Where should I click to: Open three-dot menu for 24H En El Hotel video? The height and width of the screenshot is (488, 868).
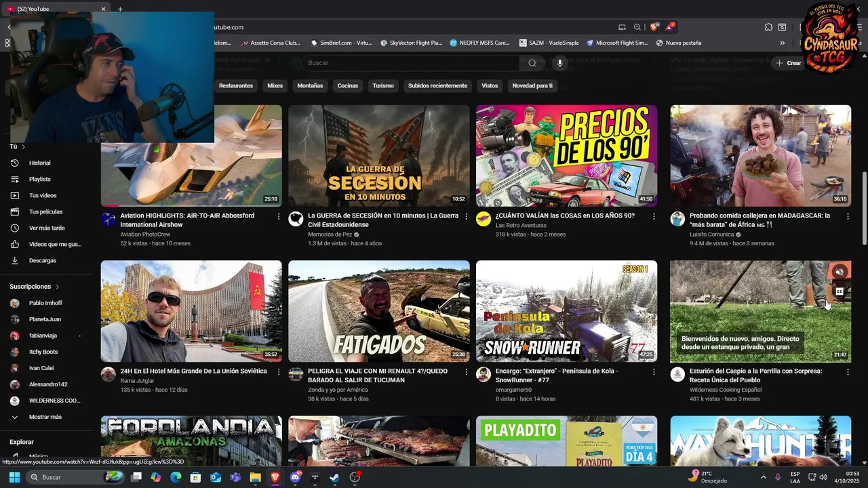279,372
